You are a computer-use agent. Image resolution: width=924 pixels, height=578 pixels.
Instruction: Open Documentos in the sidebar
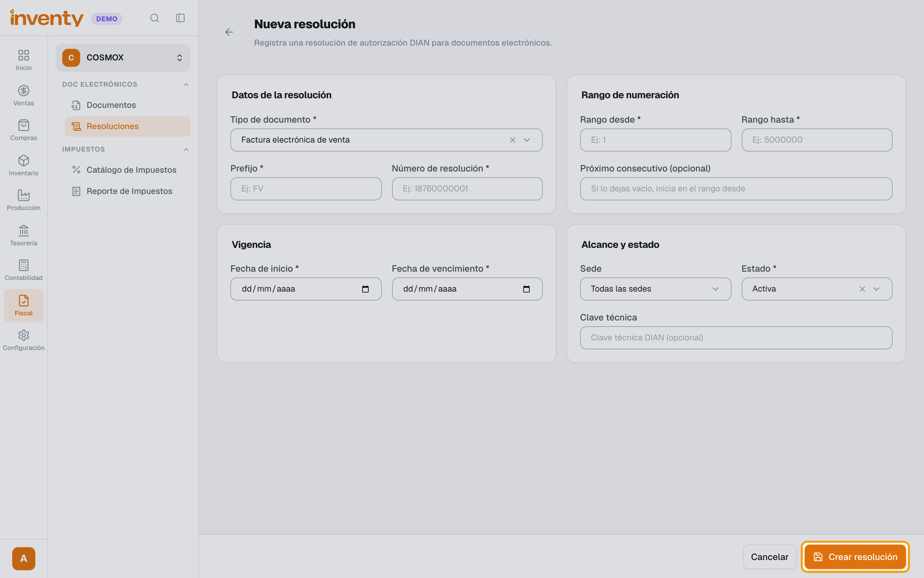click(127, 105)
